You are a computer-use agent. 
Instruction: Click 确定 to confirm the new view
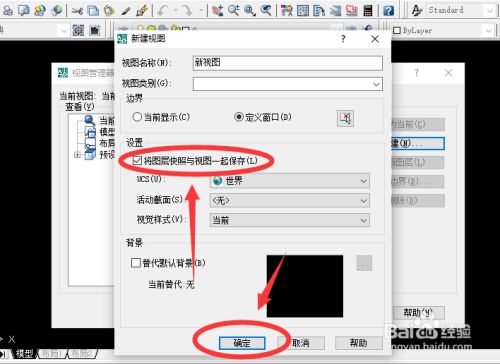(242, 343)
